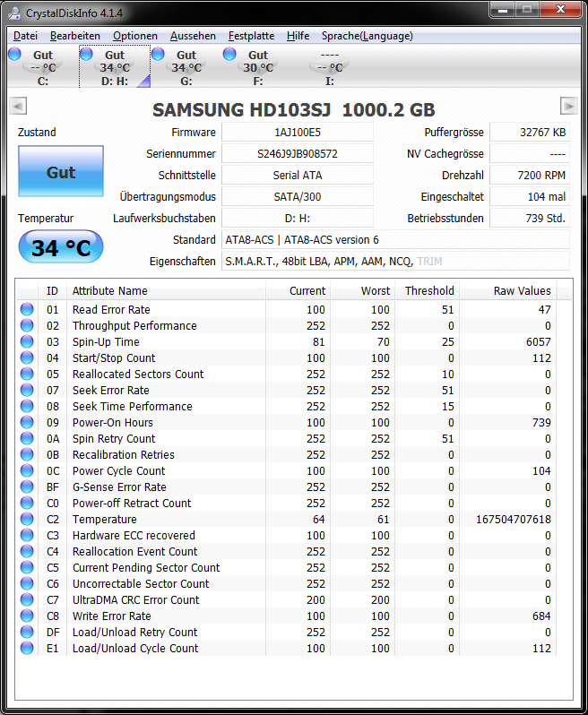Click status orb of Spin Retry Count

(27, 438)
